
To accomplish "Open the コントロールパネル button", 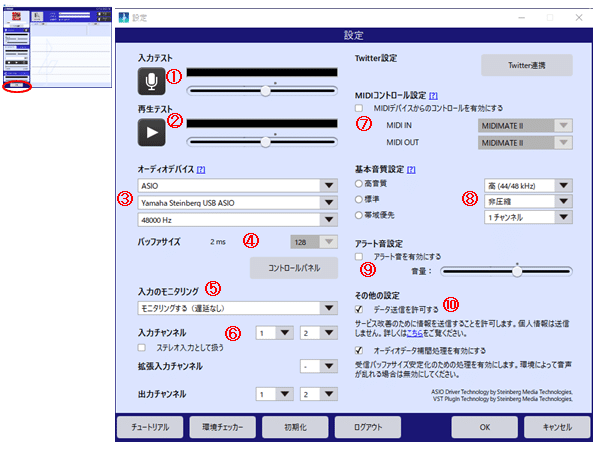I will point(294,268).
